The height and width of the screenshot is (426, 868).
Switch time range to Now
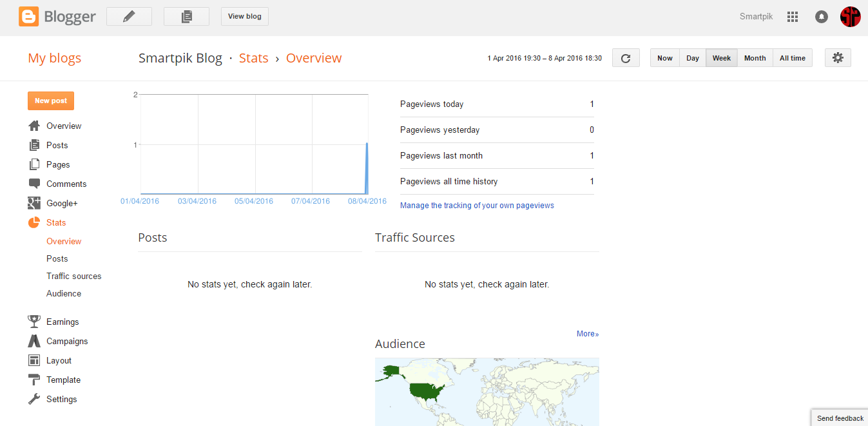[665, 58]
